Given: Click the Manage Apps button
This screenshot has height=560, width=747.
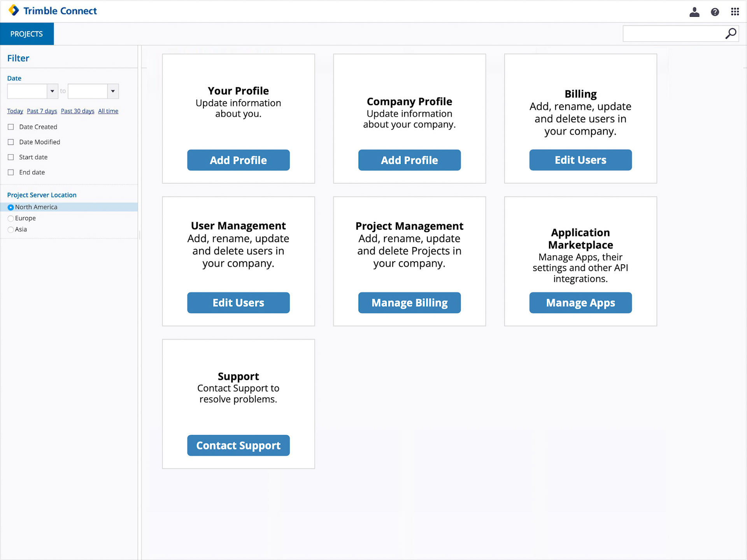Looking at the screenshot, I should pyautogui.click(x=580, y=303).
